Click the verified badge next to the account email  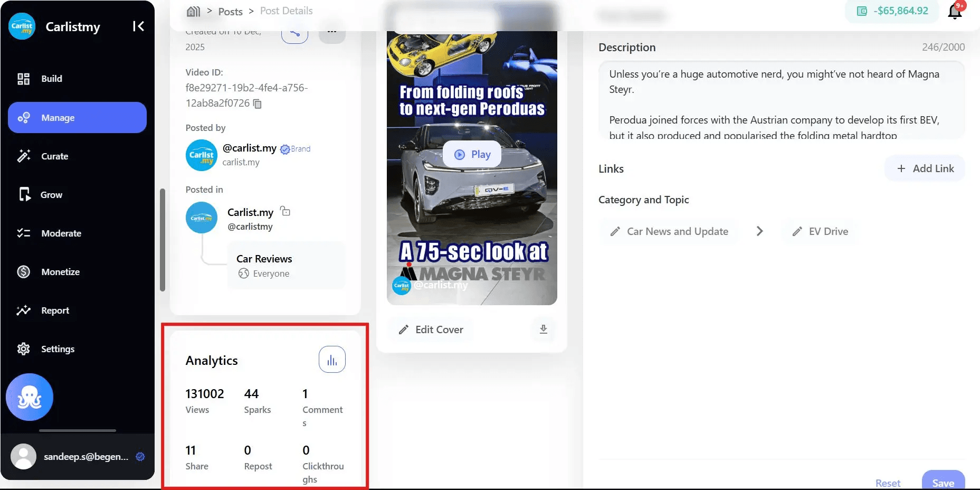(x=140, y=457)
